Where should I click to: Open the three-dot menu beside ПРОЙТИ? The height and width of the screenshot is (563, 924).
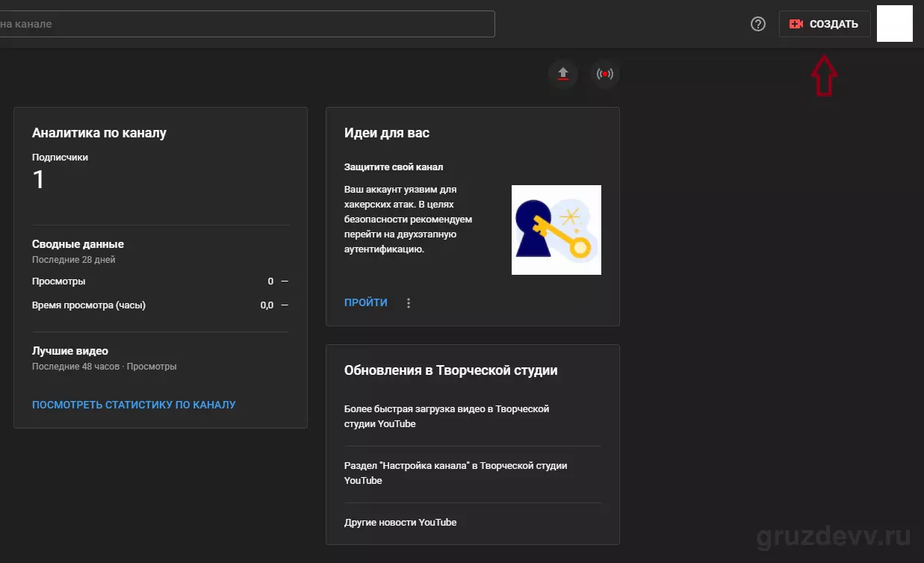pos(409,303)
